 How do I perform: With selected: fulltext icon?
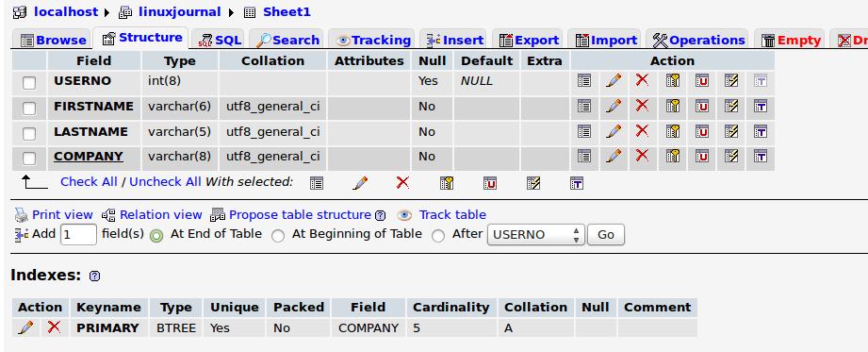(577, 183)
